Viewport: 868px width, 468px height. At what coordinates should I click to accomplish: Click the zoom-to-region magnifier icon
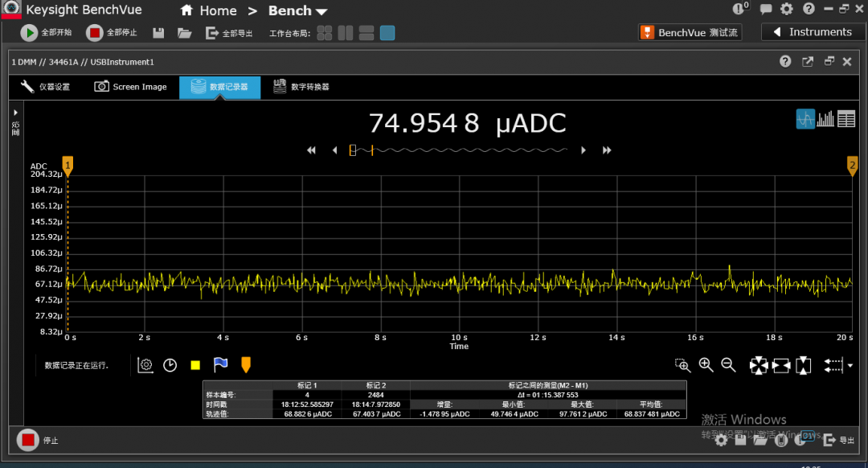[x=682, y=365]
